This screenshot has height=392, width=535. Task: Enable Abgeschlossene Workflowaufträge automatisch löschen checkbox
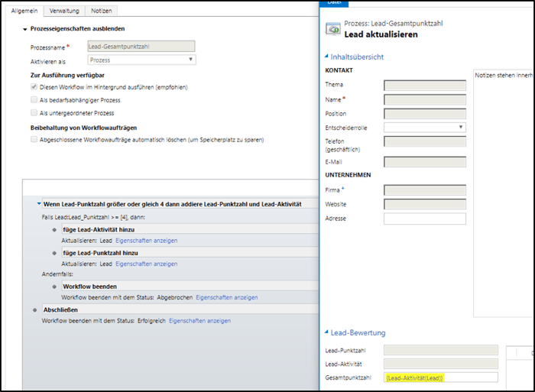click(34, 139)
